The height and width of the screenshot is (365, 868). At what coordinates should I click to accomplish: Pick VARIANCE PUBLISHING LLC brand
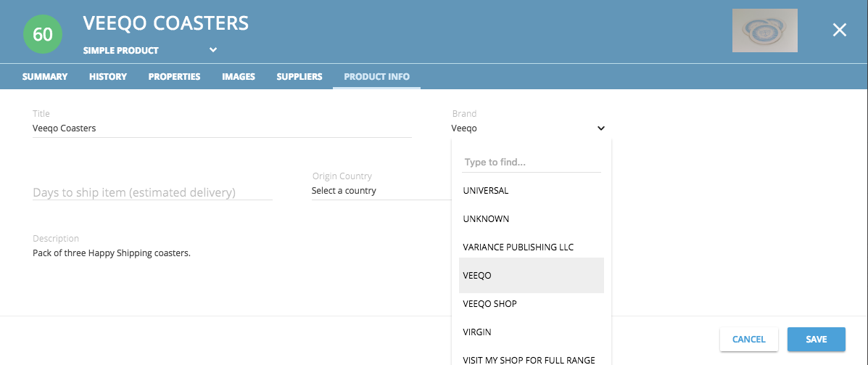[x=532, y=247]
